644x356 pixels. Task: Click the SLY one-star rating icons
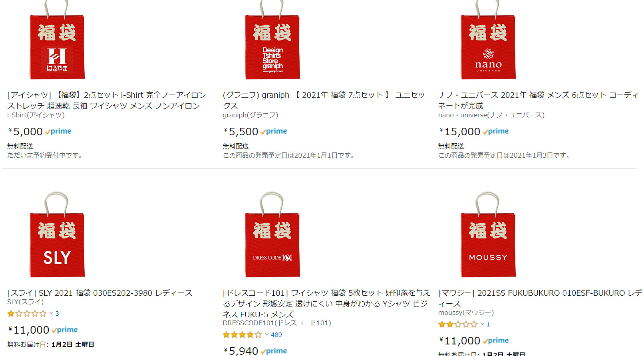(x=27, y=313)
